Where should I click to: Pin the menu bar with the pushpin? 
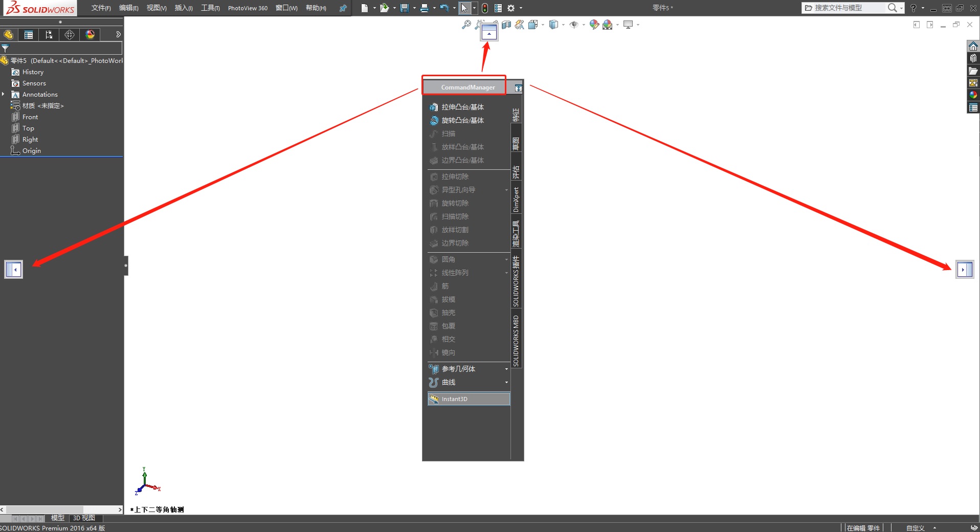click(x=343, y=8)
